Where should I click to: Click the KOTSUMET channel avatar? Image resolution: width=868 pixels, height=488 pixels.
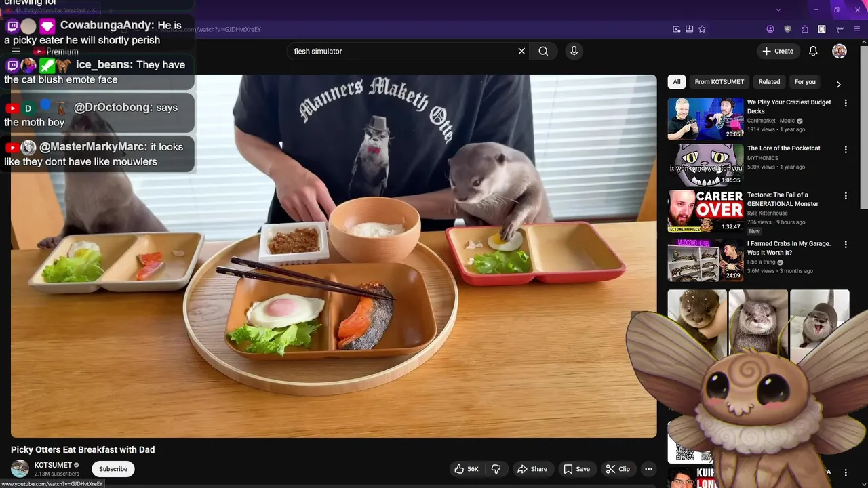(x=20, y=468)
